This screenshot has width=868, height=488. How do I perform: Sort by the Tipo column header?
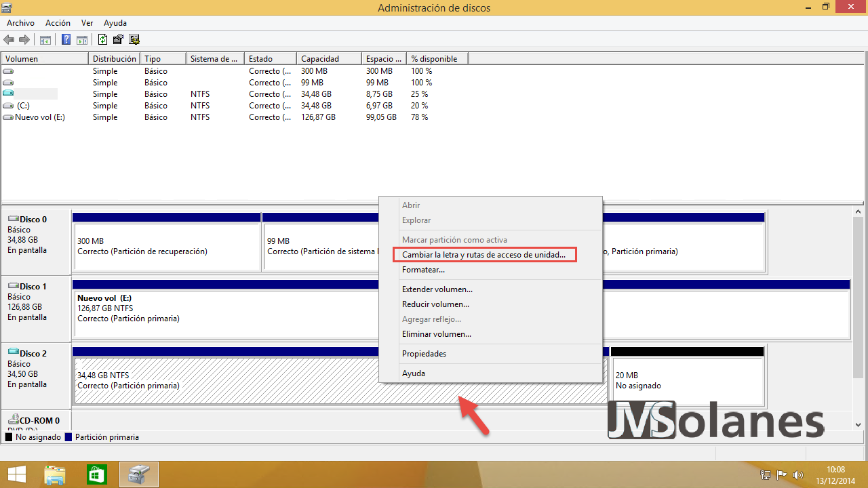[x=163, y=59]
